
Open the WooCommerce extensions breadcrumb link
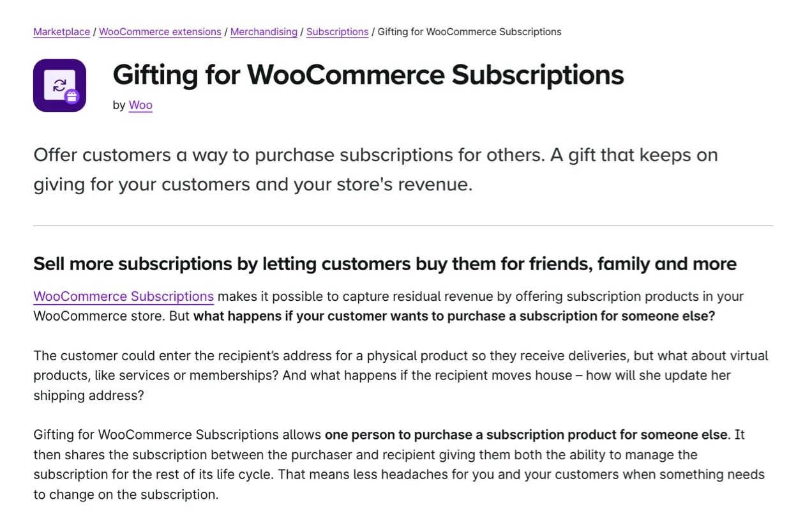coord(160,31)
